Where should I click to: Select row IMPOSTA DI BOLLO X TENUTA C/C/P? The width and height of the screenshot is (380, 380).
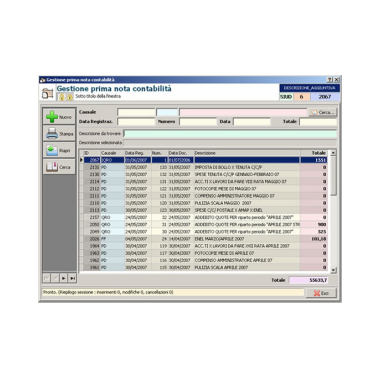(205, 167)
